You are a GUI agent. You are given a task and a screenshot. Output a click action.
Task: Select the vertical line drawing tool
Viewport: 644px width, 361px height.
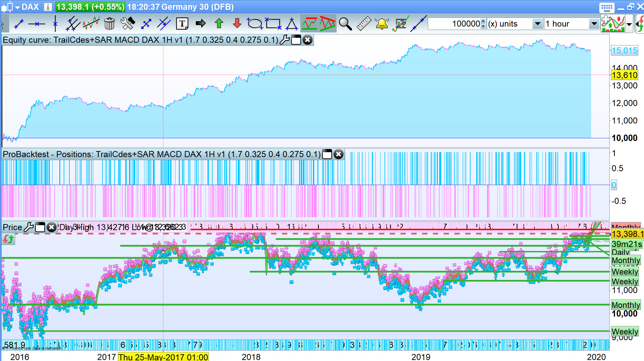55,24
